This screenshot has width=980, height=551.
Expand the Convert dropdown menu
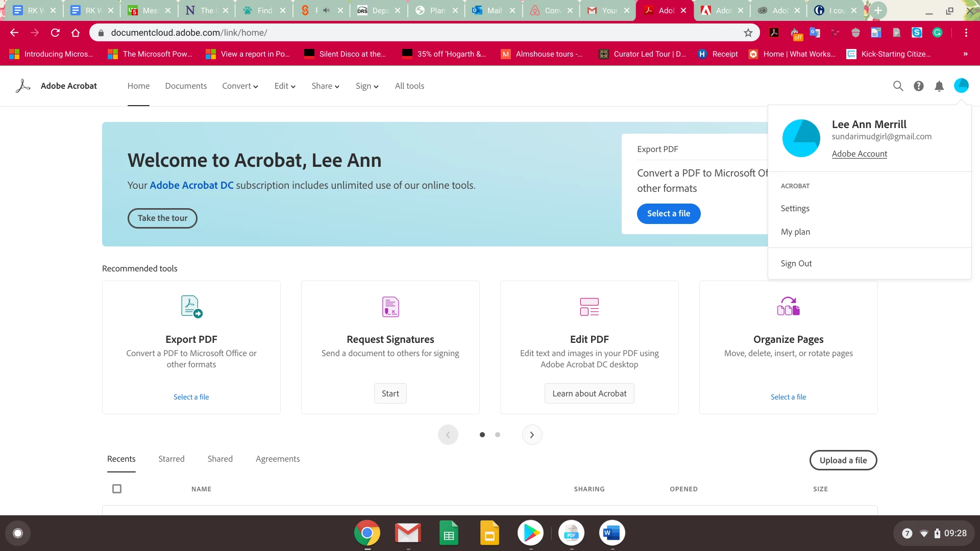(x=240, y=86)
